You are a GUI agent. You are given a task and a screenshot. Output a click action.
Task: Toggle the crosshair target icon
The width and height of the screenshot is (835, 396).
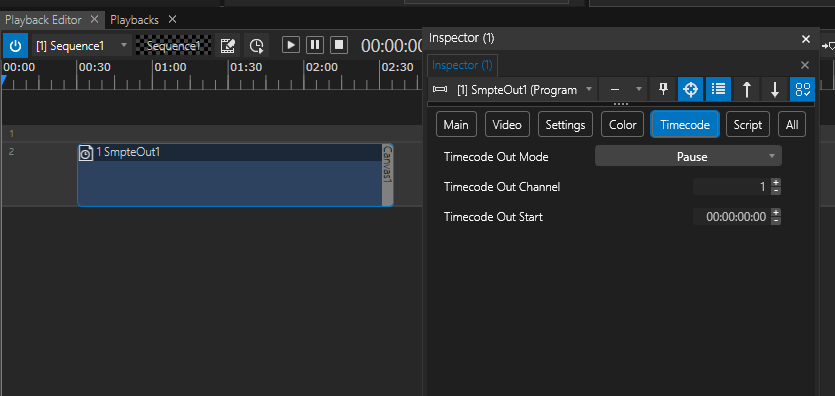click(691, 89)
